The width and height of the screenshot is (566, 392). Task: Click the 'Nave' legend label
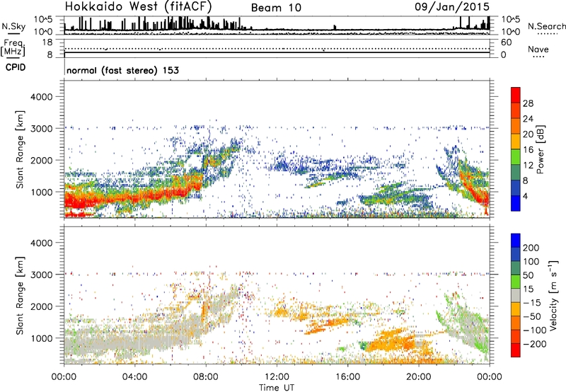(538, 49)
